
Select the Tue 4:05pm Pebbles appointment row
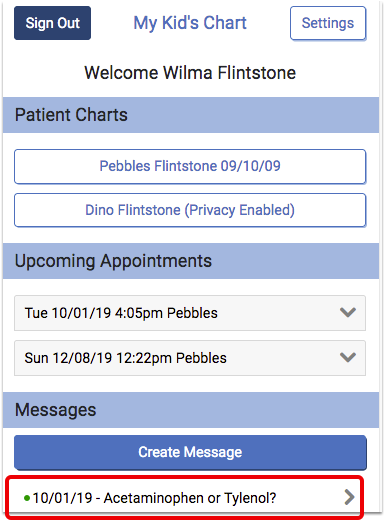tap(190, 313)
